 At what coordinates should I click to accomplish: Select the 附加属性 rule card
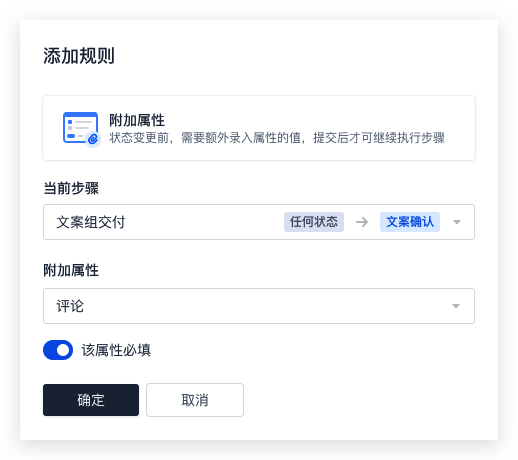tap(259, 128)
